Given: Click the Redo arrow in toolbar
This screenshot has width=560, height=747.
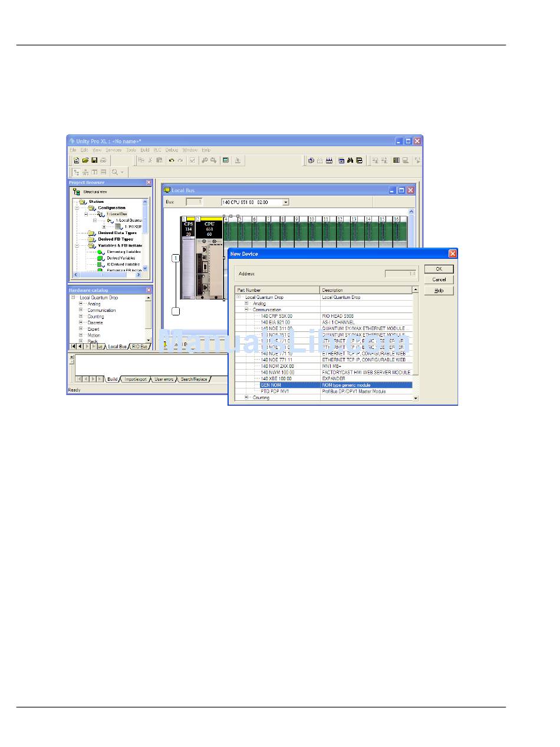Looking at the screenshot, I should (180, 160).
